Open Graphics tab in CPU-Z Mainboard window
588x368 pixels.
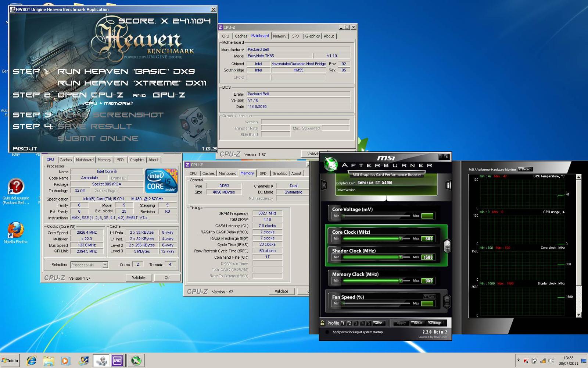pyautogui.click(x=312, y=36)
